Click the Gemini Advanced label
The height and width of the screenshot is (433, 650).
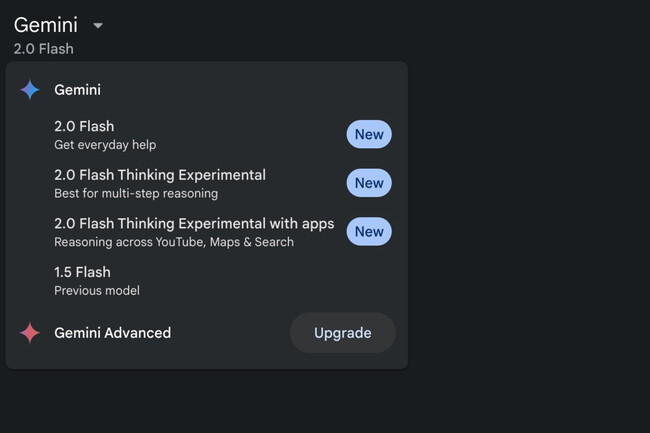point(112,333)
